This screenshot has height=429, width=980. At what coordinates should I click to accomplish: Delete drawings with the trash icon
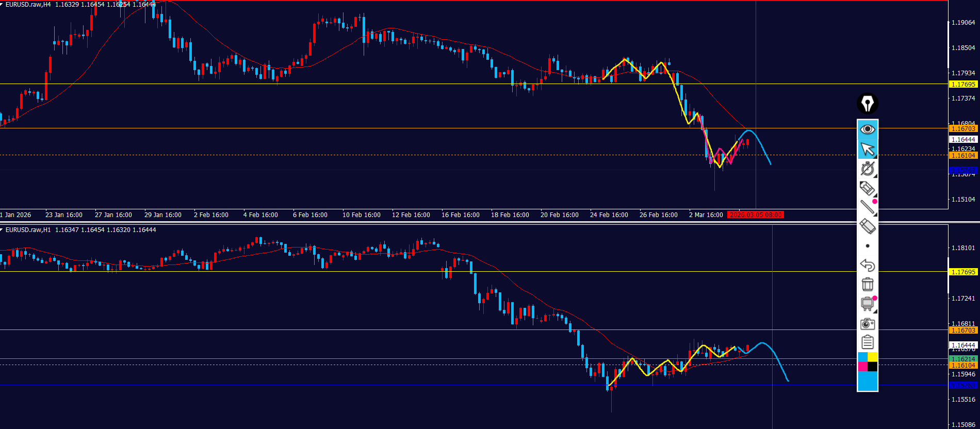[x=867, y=284]
